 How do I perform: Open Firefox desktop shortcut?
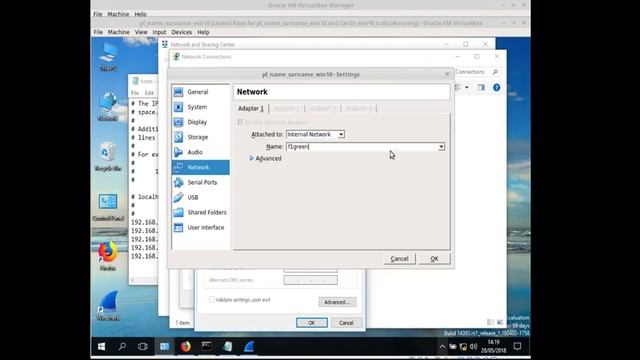coord(108,257)
